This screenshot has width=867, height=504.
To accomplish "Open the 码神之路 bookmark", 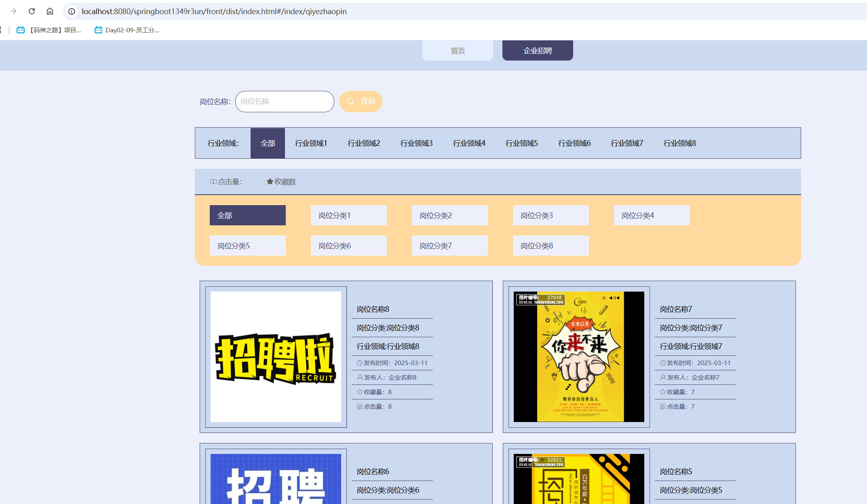I will coord(49,30).
